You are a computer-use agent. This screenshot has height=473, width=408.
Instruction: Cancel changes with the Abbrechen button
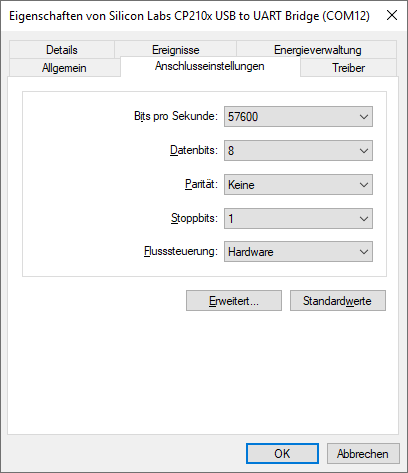363,454
